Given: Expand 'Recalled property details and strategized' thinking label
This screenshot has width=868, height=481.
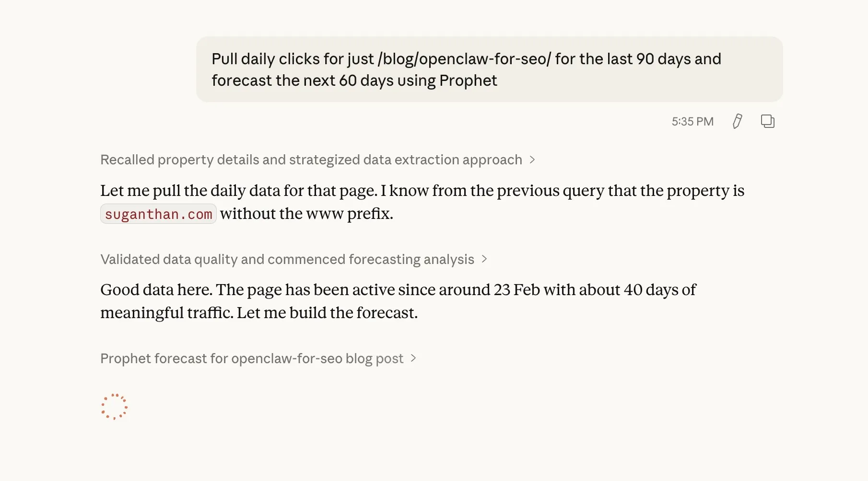Looking at the screenshot, I should click(311, 160).
